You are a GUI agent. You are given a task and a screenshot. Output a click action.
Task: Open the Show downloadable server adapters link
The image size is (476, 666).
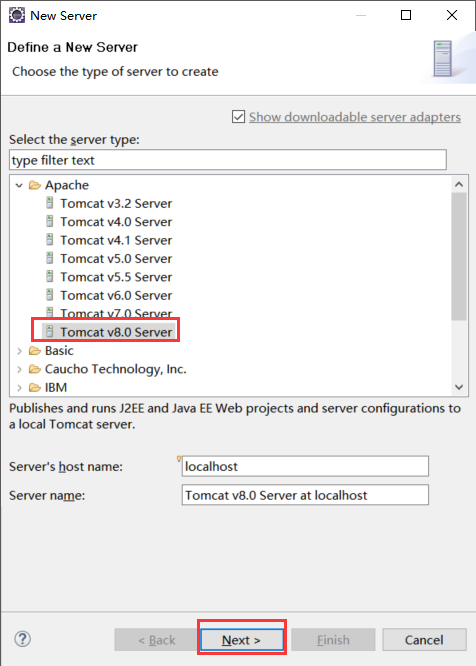tap(355, 117)
